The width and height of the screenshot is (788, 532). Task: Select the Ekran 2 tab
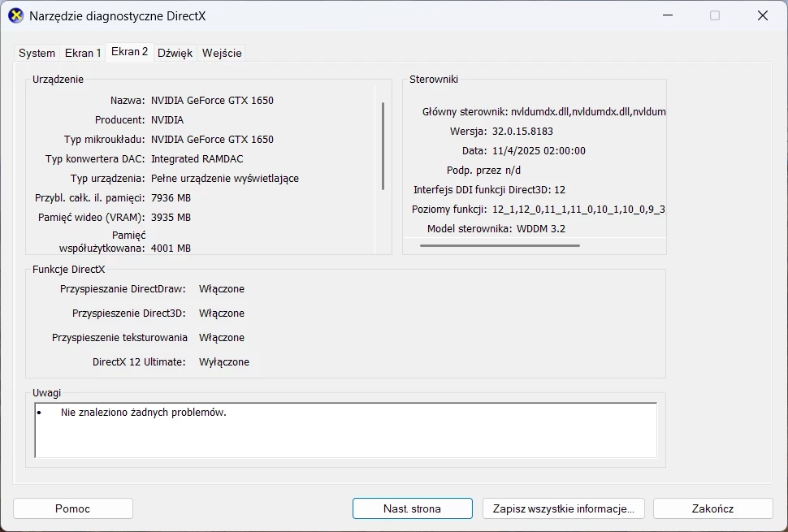pos(129,52)
